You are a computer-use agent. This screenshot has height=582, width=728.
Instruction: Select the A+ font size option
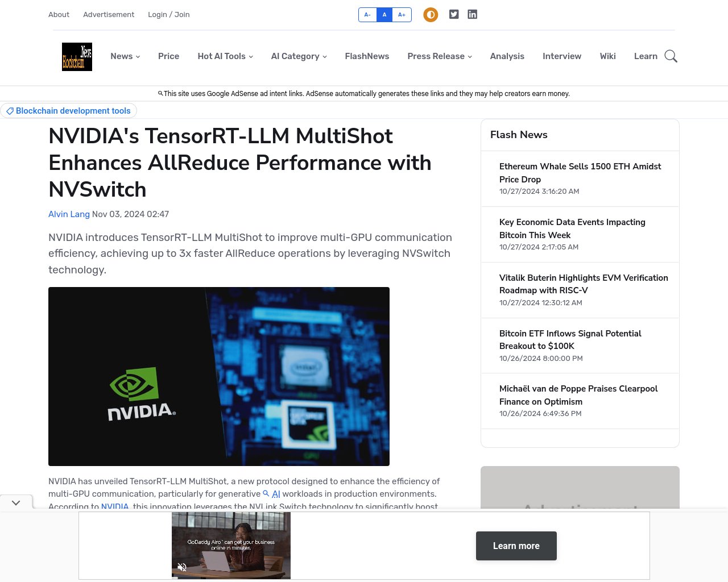402,14
